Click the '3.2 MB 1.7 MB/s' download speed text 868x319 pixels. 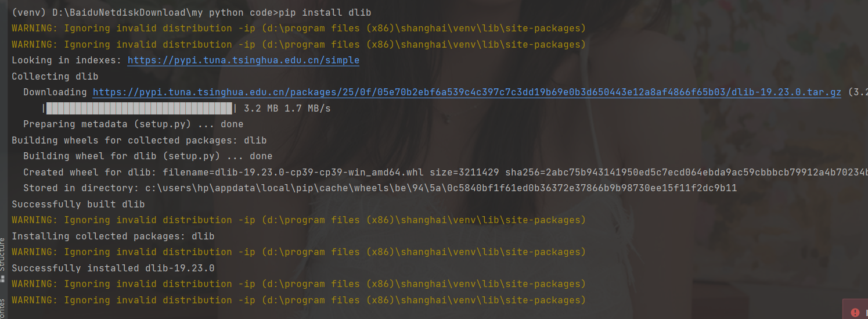pyautogui.click(x=287, y=108)
